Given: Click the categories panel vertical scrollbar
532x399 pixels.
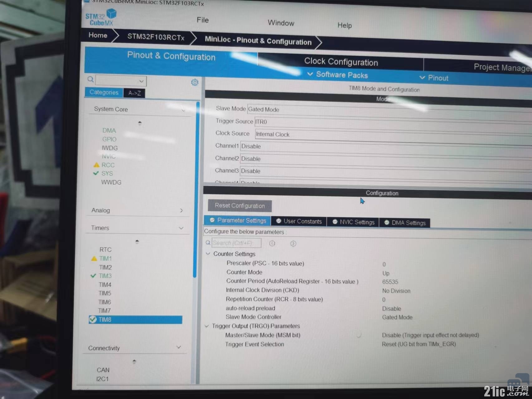Looking at the screenshot, I should (x=196, y=190).
